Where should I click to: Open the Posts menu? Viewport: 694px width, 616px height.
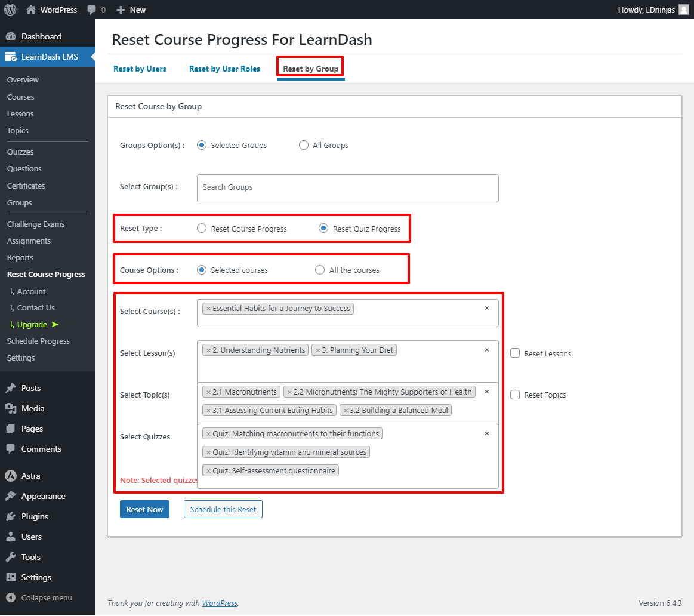47,389
